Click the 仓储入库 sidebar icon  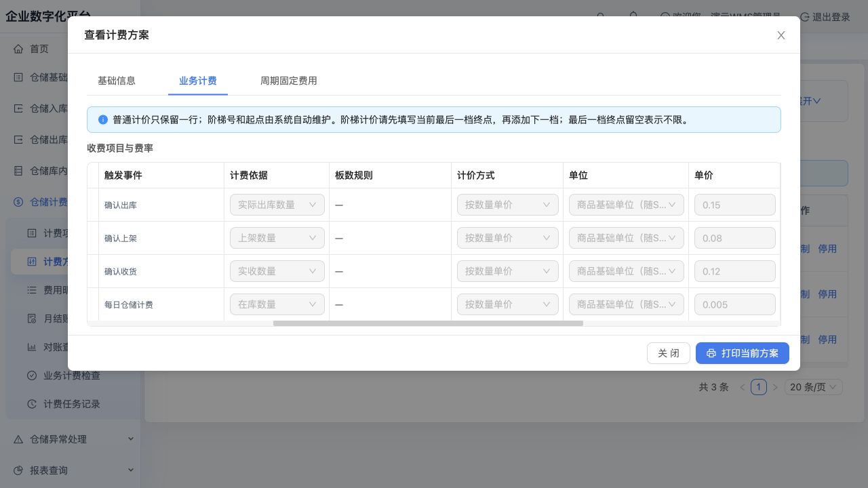18,108
